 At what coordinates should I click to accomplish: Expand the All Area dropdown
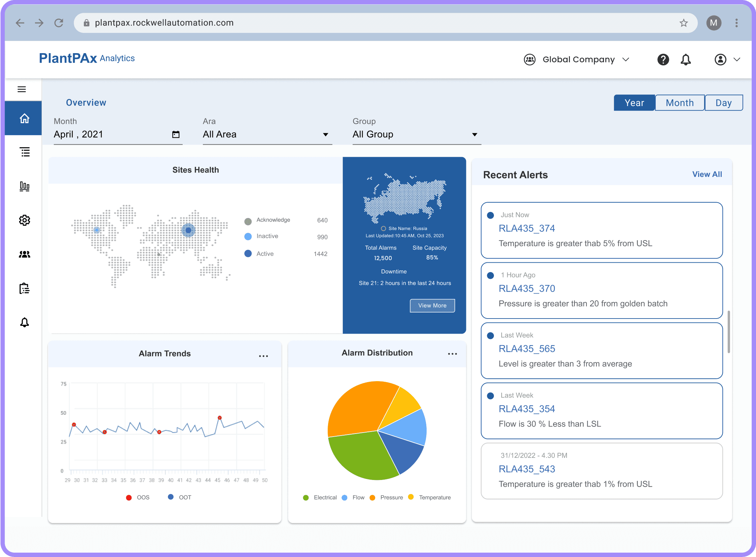click(x=267, y=135)
